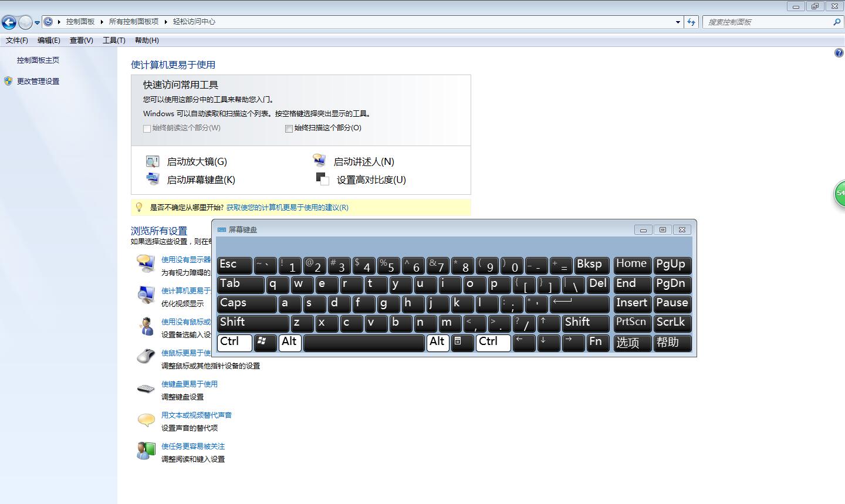The image size is (845, 504).
Task: Click the Enter key on on-screen keyboard
Action: pos(580,304)
